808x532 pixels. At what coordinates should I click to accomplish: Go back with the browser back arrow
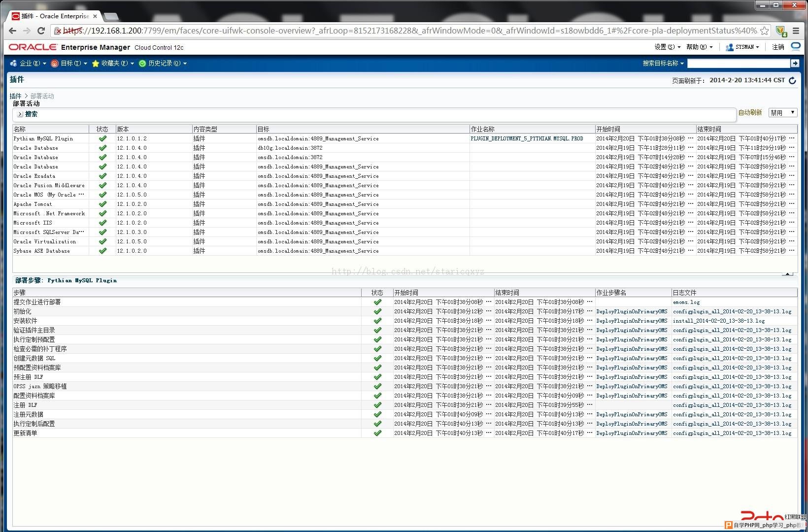click(13, 31)
